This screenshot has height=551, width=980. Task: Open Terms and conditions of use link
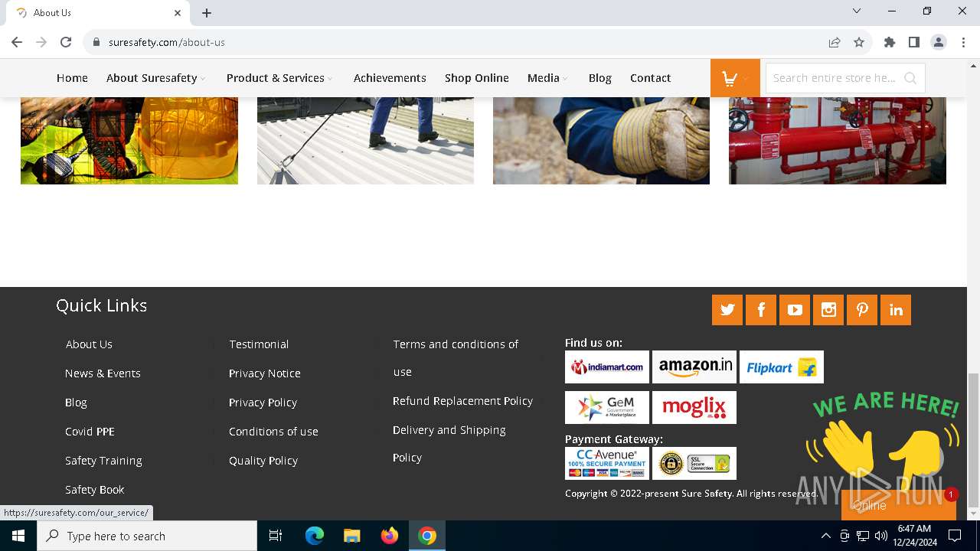[x=456, y=358]
